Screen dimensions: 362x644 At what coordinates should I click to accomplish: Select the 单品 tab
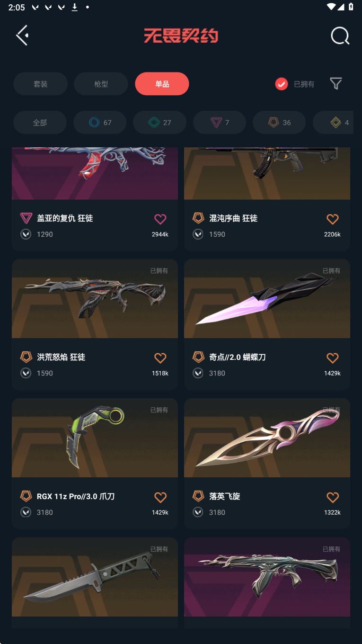pos(162,84)
